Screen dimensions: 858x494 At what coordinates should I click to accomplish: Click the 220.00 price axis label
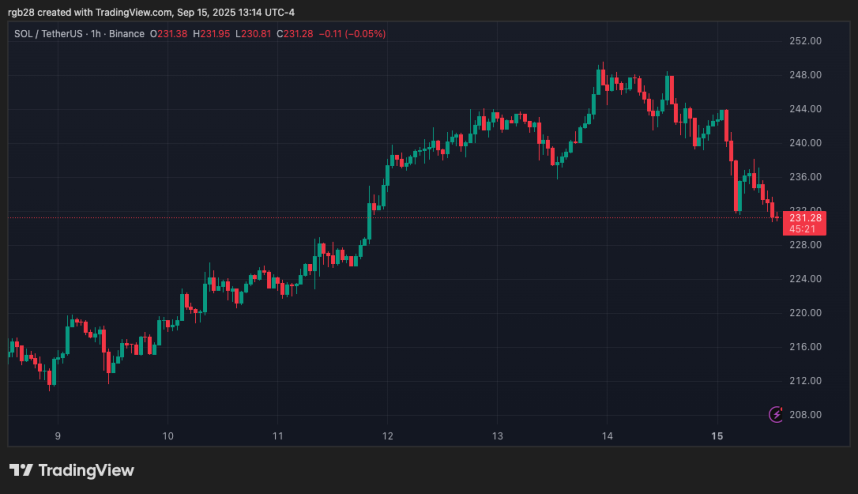pos(805,313)
